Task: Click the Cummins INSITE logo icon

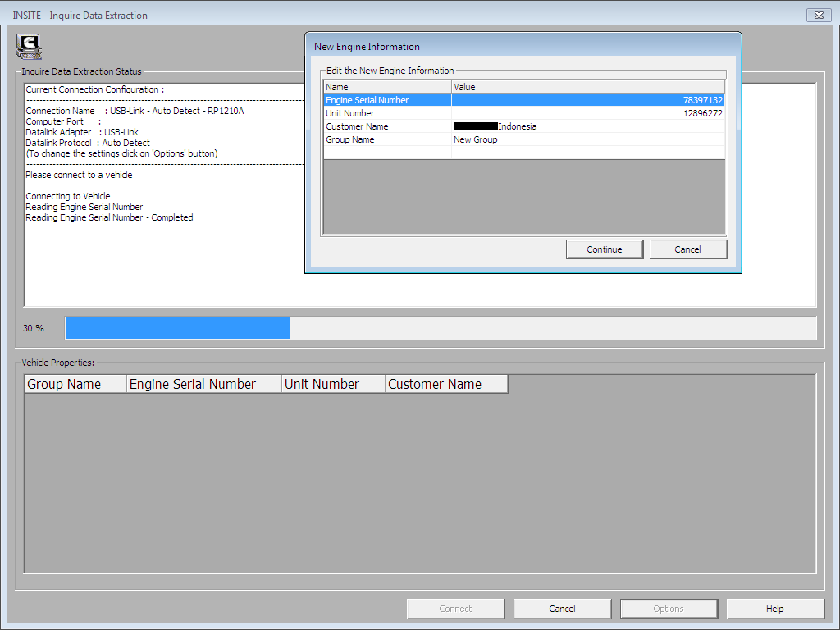Action: pyautogui.click(x=28, y=47)
